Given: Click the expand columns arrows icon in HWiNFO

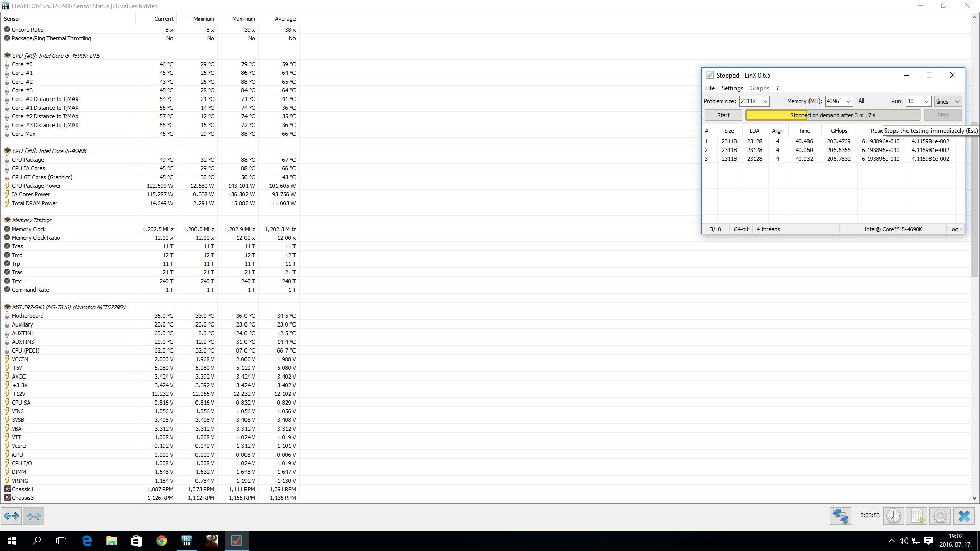Looking at the screenshot, I should click(11, 516).
